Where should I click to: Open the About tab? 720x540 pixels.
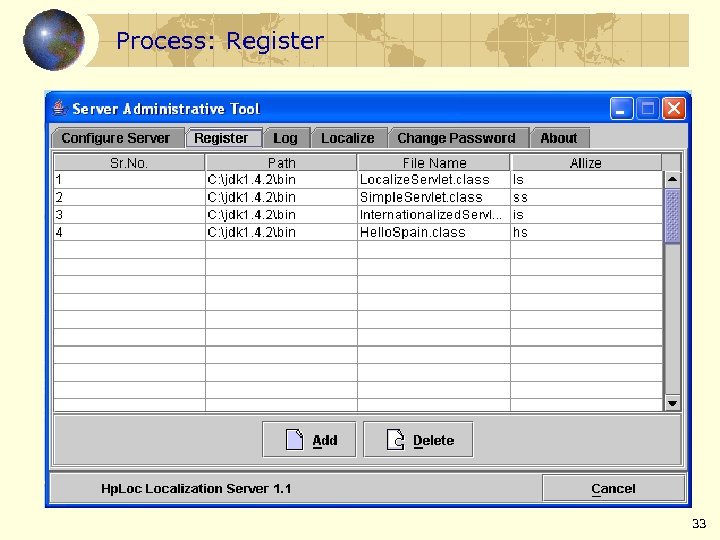click(x=559, y=138)
